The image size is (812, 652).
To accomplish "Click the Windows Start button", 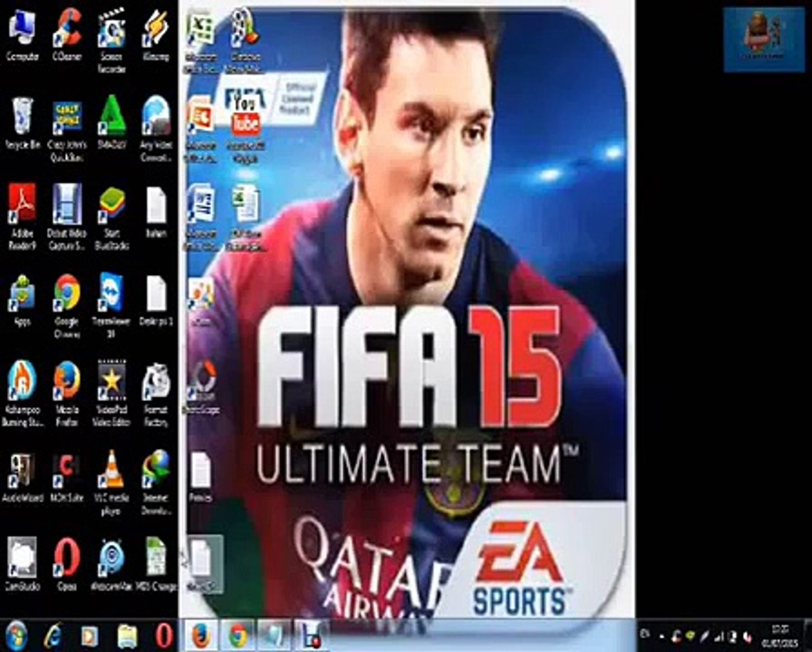I will pyautogui.click(x=17, y=636).
